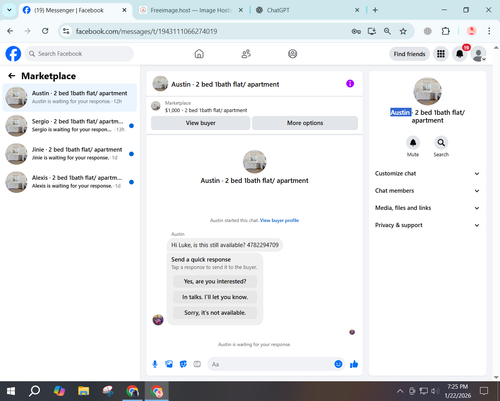Screen dimensions: 500x401
Task: Click the install app icon in address bar
Action: click(372, 31)
